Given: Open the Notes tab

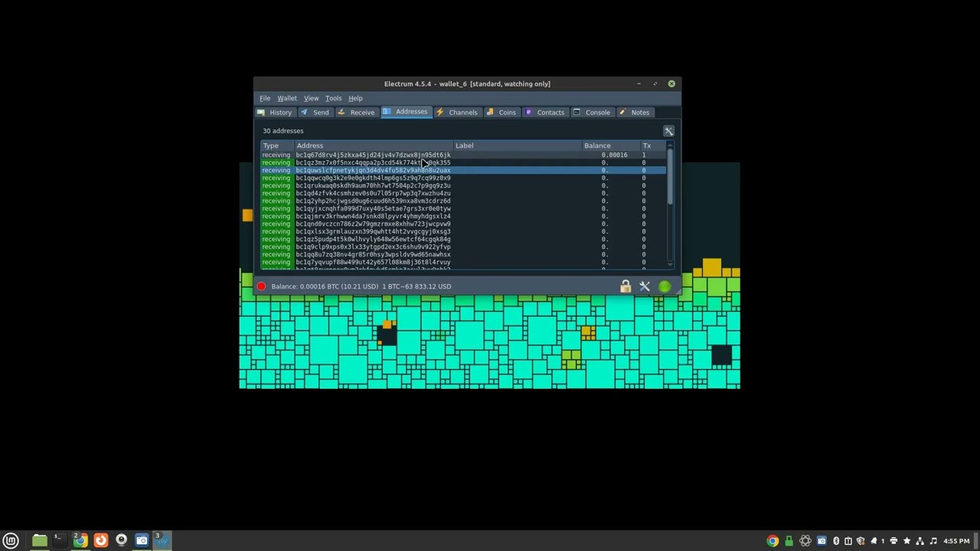Looking at the screenshot, I should [634, 112].
